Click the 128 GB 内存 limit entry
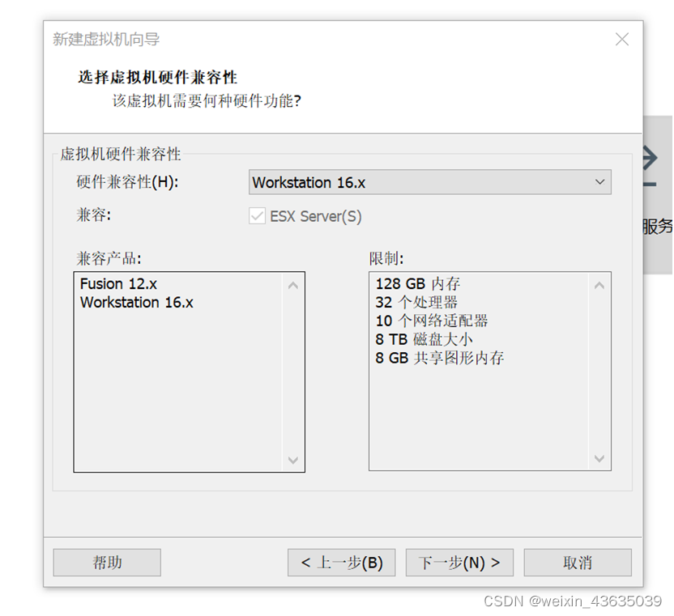 tap(417, 284)
